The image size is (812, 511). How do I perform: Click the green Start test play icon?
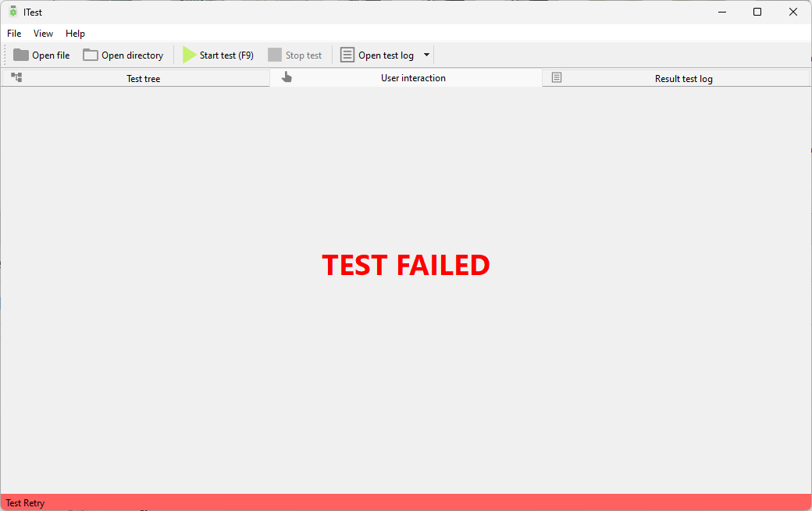tap(189, 55)
